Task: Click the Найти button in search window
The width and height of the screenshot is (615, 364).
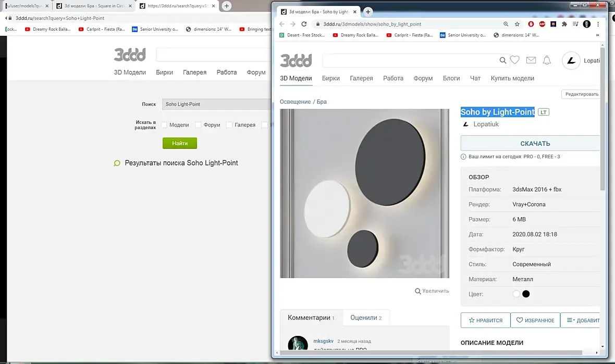Action: click(x=180, y=143)
